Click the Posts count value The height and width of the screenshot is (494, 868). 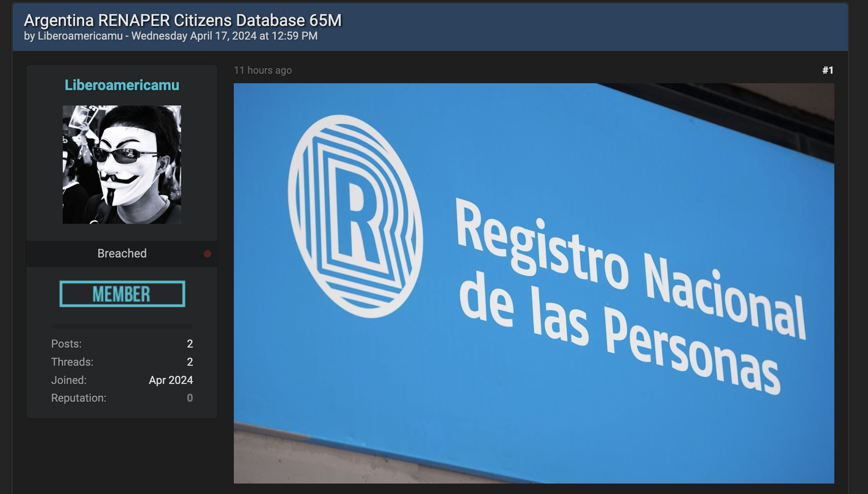pyautogui.click(x=190, y=344)
